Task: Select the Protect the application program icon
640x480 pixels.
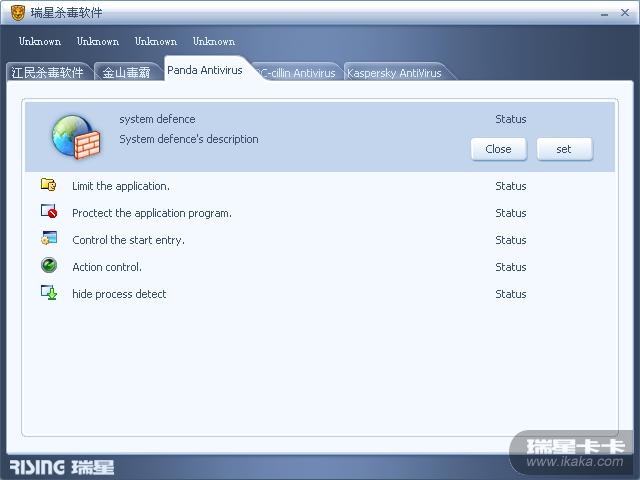Action: (49, 211)
